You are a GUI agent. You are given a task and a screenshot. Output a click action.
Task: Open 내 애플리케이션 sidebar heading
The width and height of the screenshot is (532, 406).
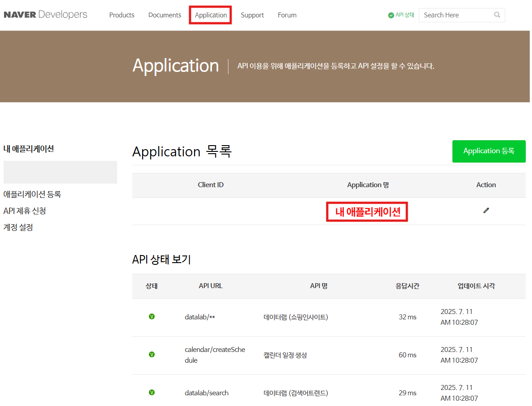pyautogui.click(x=29, y=149)
